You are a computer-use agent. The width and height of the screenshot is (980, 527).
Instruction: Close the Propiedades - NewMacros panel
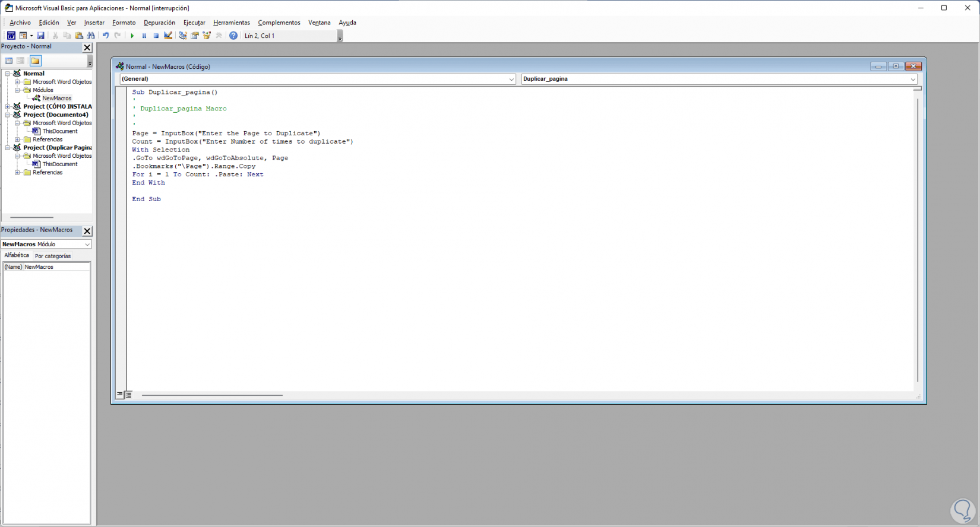[87, 231]
